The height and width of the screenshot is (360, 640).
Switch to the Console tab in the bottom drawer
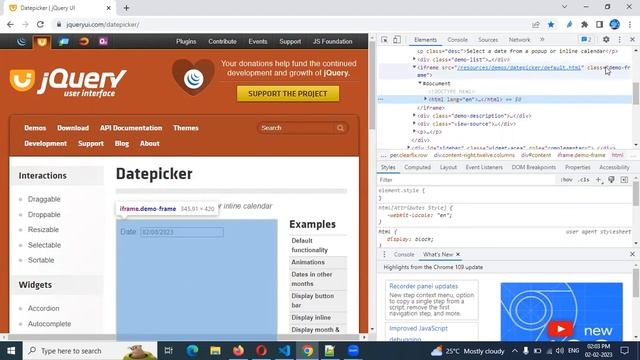point(404,254)
